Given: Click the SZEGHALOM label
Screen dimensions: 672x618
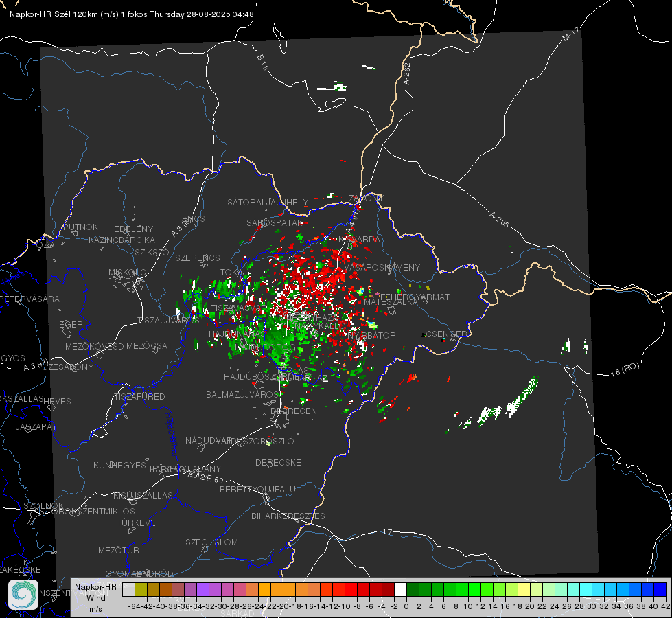Looking at the screenshot, I should pyautogui.click(x=211, y=542).
